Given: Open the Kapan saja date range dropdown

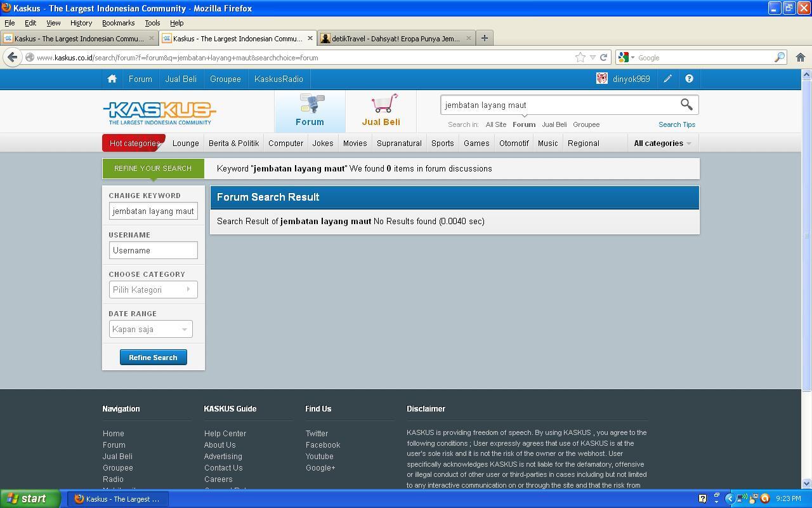Looking at the screenshot, I should (150, 329).
